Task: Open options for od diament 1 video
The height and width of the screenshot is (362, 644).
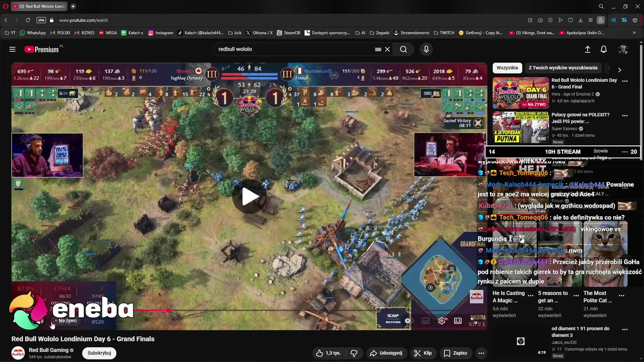Action: 625,329
